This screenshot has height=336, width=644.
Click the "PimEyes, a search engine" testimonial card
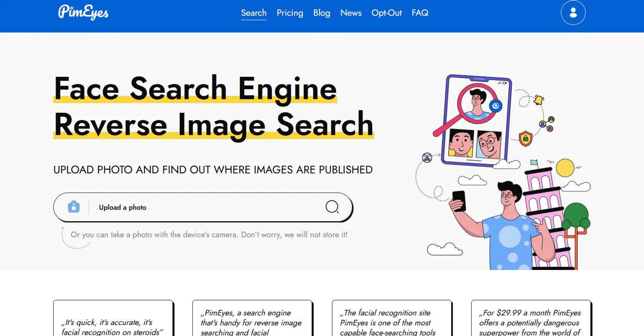click(x=252, y=318)
